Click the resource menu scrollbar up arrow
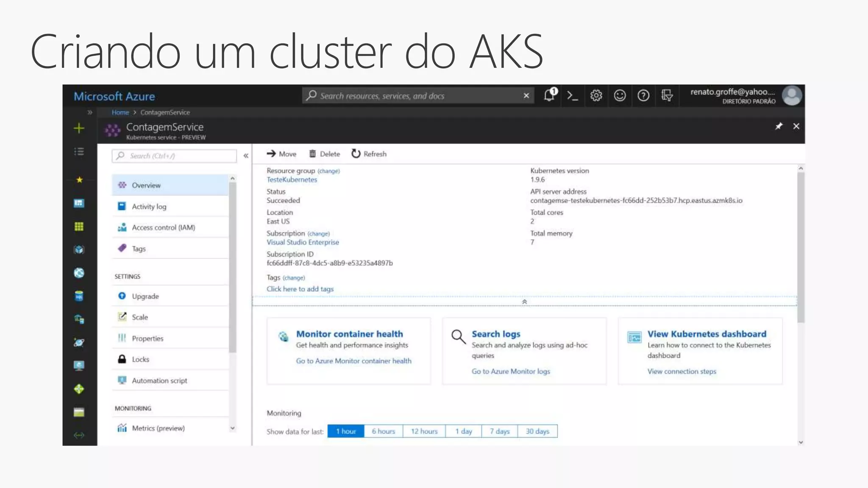Screen dimensions: 868x488 tap(232, 179)
